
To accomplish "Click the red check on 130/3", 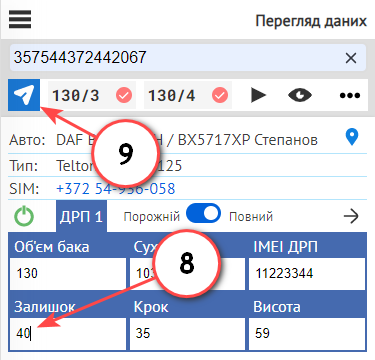I will click(x=124, y=96).
